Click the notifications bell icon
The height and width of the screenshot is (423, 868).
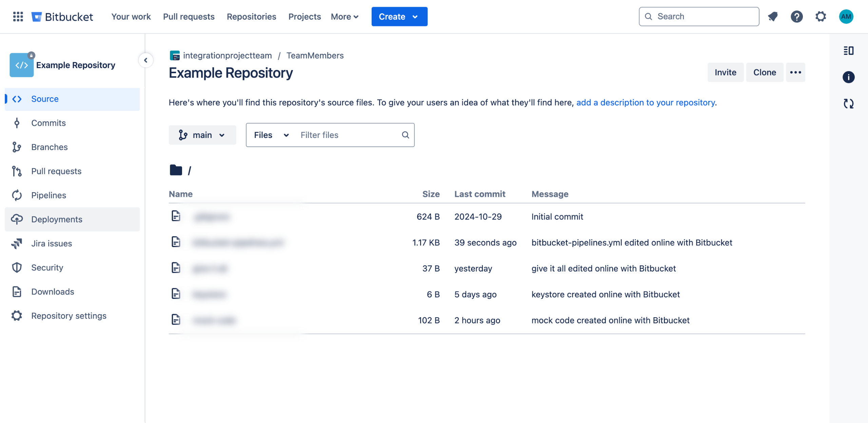click(x=773, y=16)
